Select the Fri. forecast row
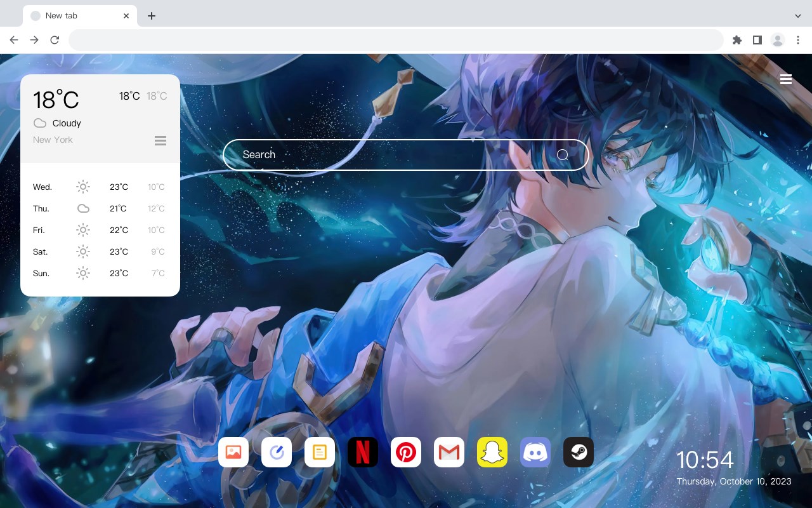This screenshot has width=812, height=508. point(100,230)
